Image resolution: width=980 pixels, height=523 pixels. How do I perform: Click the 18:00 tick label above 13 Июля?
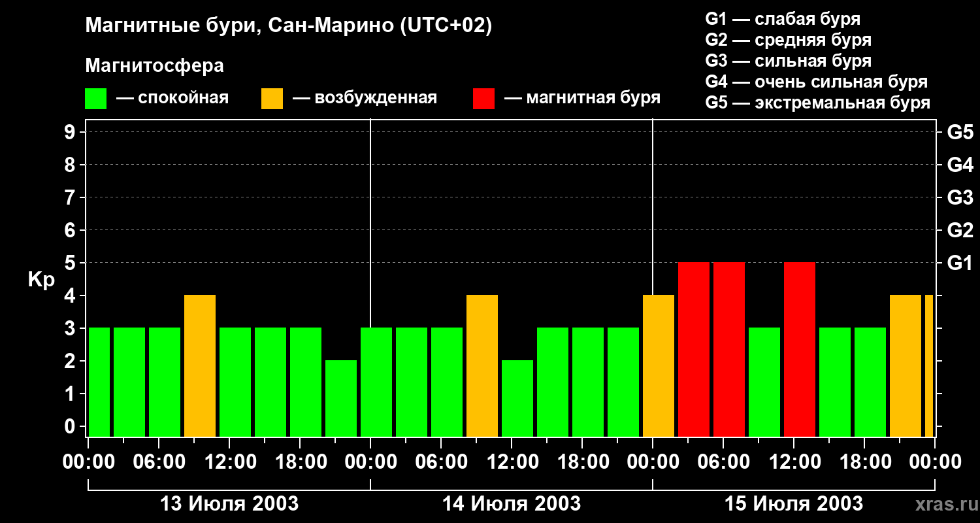point(300,462)
